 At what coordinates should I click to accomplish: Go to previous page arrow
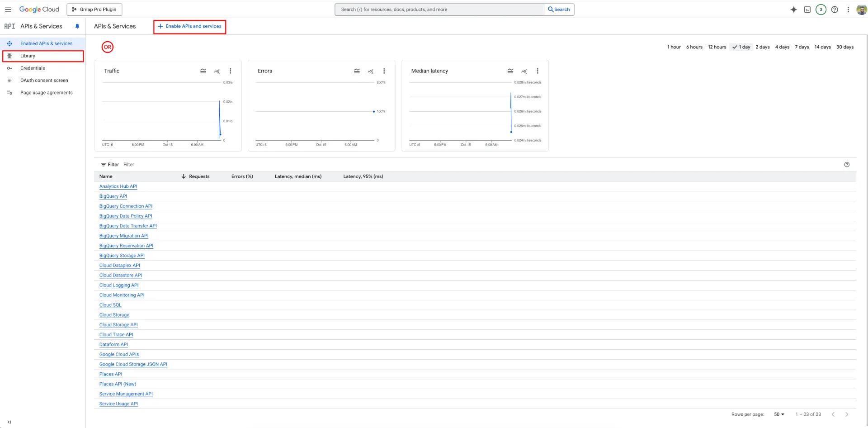(x=833, y=414)
